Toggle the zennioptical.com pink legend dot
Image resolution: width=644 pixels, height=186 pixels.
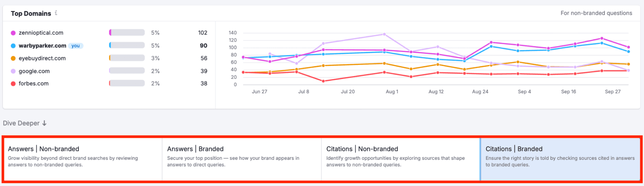click(13, 33)
